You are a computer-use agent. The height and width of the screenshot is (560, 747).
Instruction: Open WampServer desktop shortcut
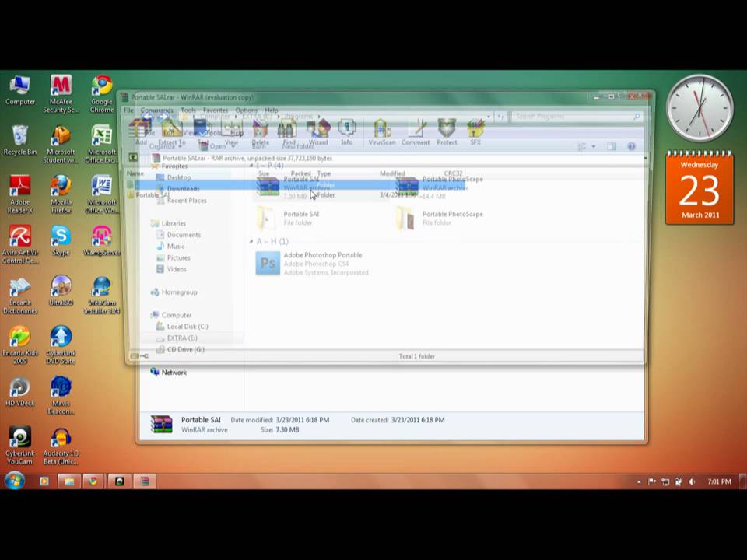[x=102, y=241]
